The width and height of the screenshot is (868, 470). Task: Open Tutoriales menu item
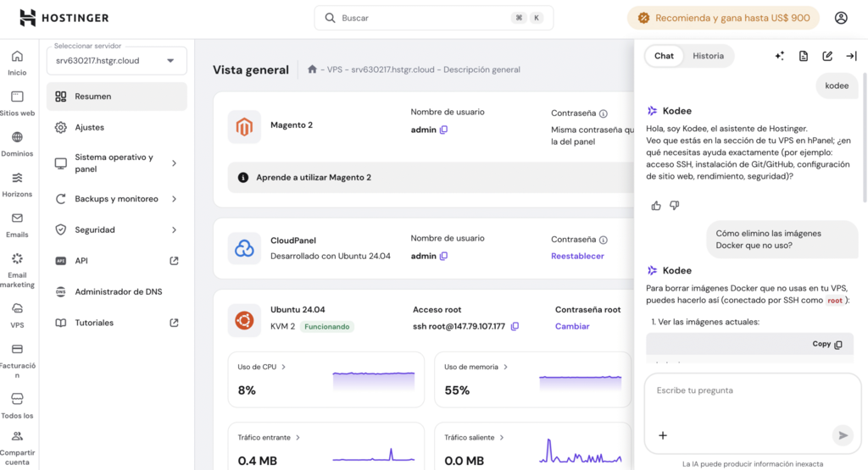click(117, 323)
